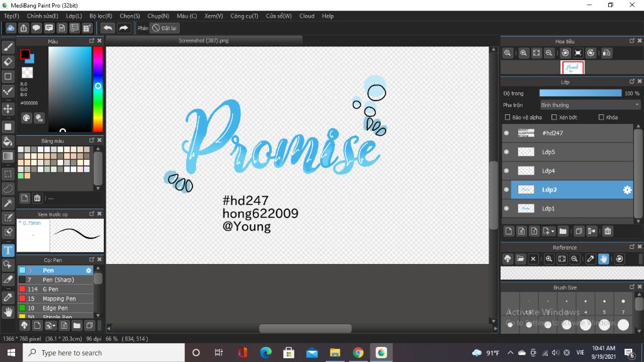
Task: Open the Chỉnh sửa(E) menu
Action: pyautogui.click(x=42, y=16)
